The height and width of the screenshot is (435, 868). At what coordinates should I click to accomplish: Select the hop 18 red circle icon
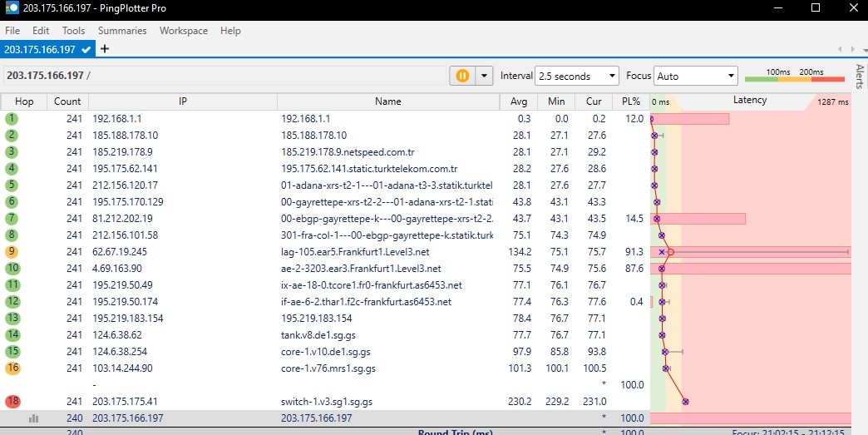[12, 402]
